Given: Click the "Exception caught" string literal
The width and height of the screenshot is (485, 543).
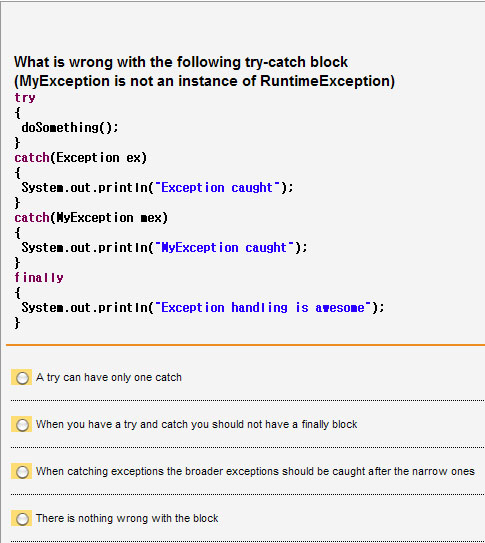Looking at the screenshot, I should pos(217,187).
